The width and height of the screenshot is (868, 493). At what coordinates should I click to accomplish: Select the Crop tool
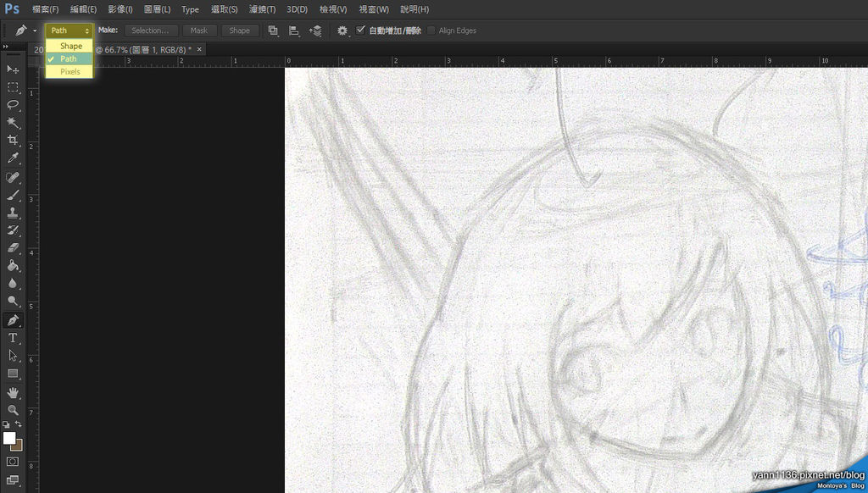tap(13, 140)
